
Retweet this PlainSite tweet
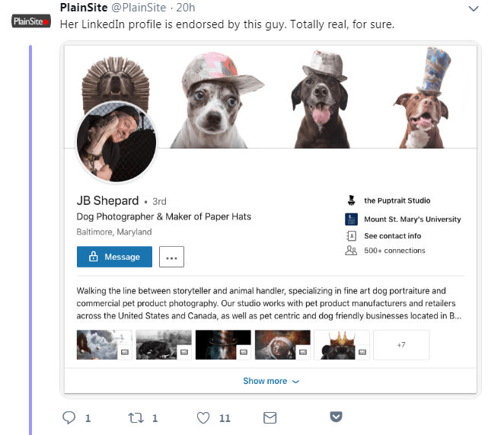click(136, 418)
